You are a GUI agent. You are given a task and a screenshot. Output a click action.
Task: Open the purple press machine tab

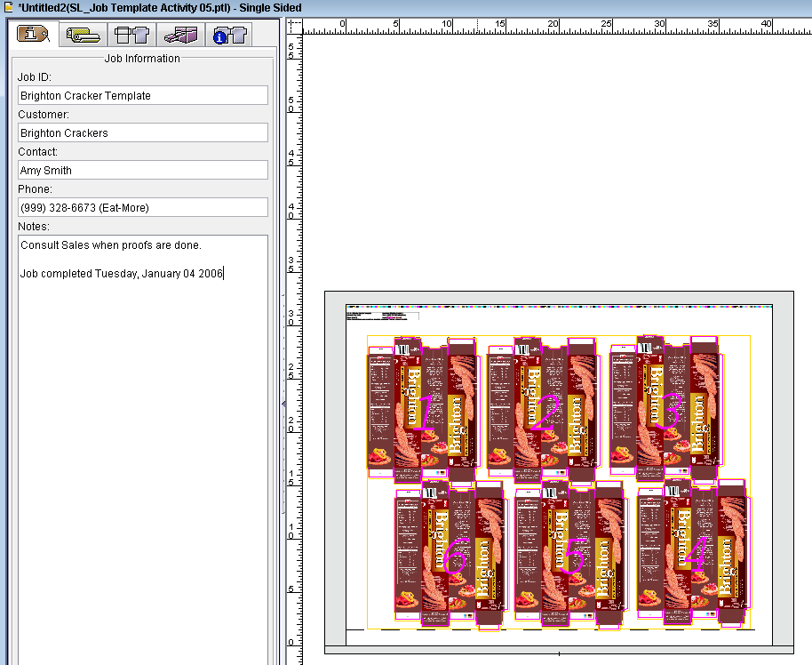[180, 36]
